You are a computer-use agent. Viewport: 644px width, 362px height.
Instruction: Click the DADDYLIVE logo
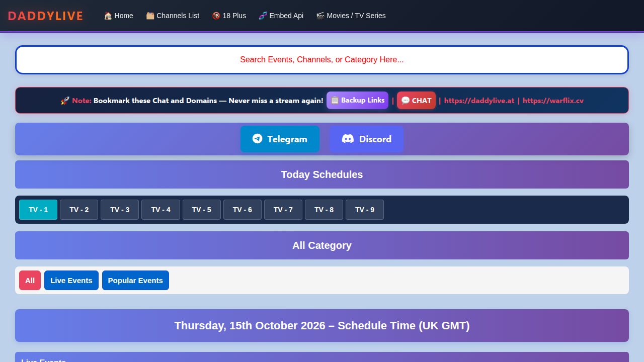(45, 16)
